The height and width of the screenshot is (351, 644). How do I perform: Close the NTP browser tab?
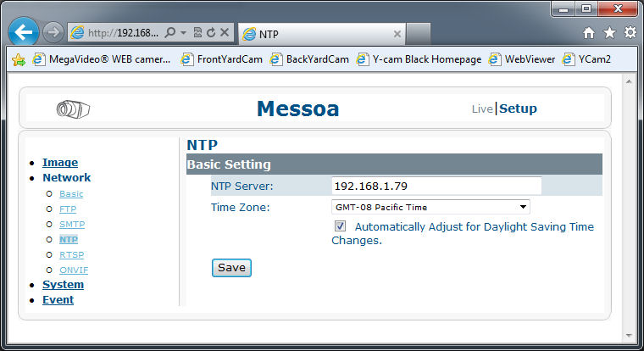(x=397, y=34)
